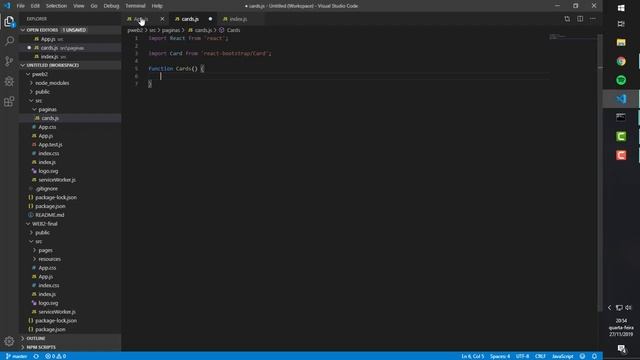Change the JavaScript language mode

point(562,356)
